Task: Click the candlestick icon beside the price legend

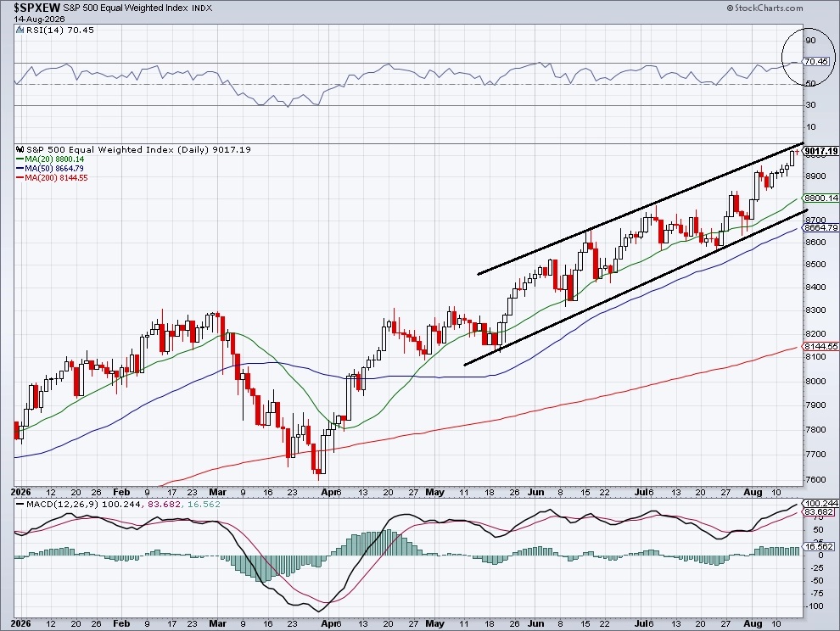Action: pyautogui.click(x=20, y=149)
